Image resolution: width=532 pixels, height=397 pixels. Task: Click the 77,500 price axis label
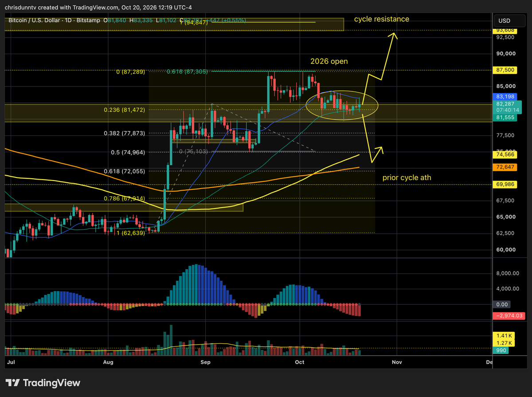(x=505, y=135)
